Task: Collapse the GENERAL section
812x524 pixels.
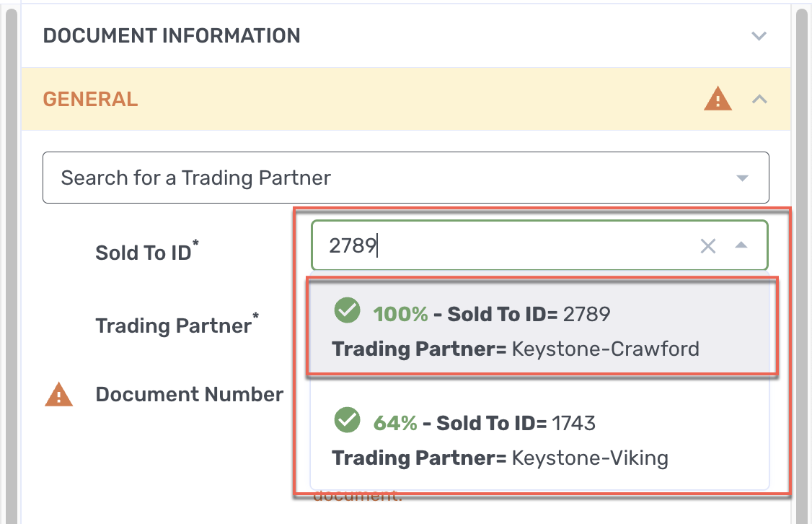Action: (759, 99)
